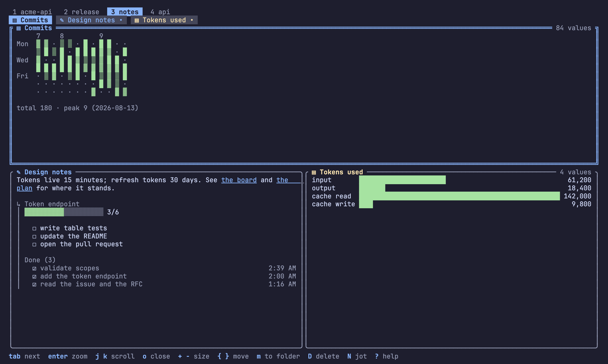Image resolution: width=608 pixels, height=364 pixels.
Task: Click the list icon in Tokens used tab
Action: pos(137,20)
